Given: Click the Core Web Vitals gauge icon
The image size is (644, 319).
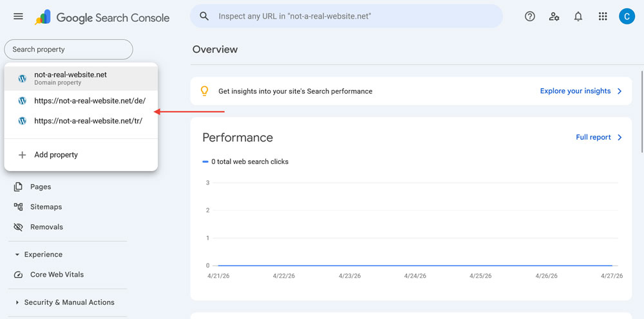Looking at the screenshot, I should [x=18, y=275].
